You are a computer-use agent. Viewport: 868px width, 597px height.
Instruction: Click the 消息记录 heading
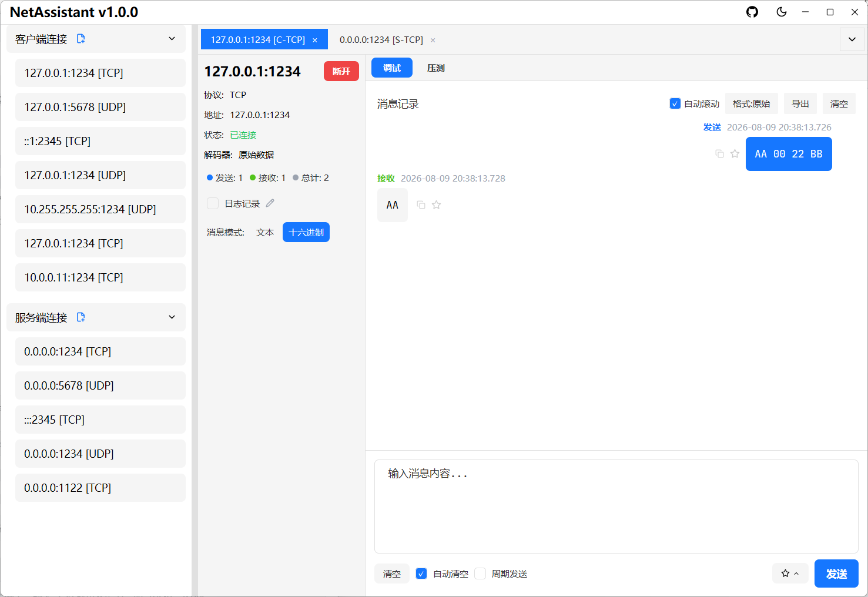pos(398,104)
